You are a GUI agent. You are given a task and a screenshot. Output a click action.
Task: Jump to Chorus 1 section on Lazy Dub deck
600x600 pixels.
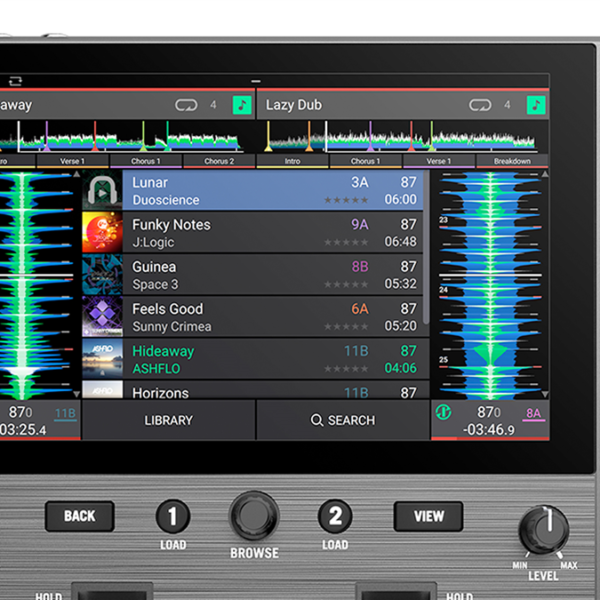pyautogui.click(x=365, y=161)
